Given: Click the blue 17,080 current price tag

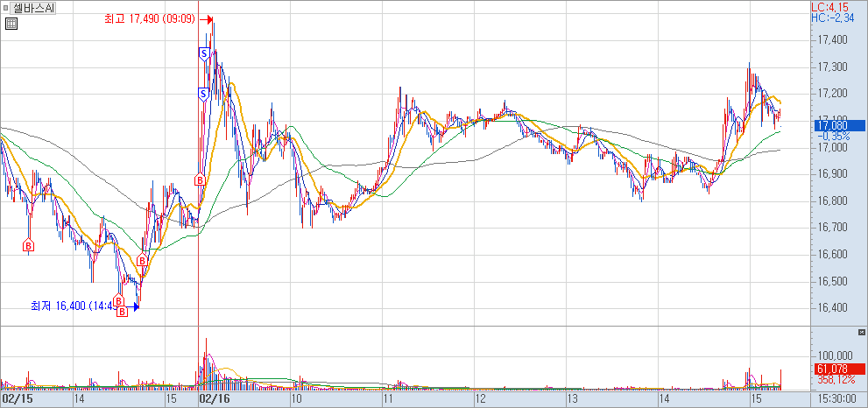Looking at the screenshot, I should pos(839,126).
